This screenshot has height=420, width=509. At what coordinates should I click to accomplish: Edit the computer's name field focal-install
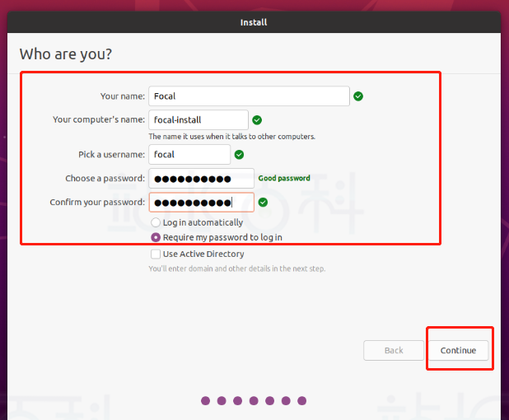pyautogui.click(x=198, y=119)
